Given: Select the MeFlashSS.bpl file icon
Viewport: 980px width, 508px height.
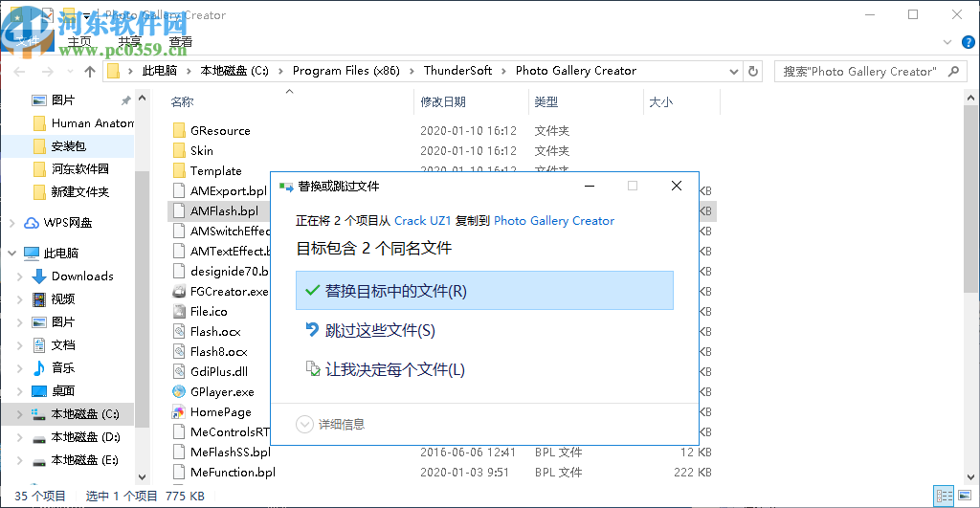Looking at the screenshot, I should 179,452.
